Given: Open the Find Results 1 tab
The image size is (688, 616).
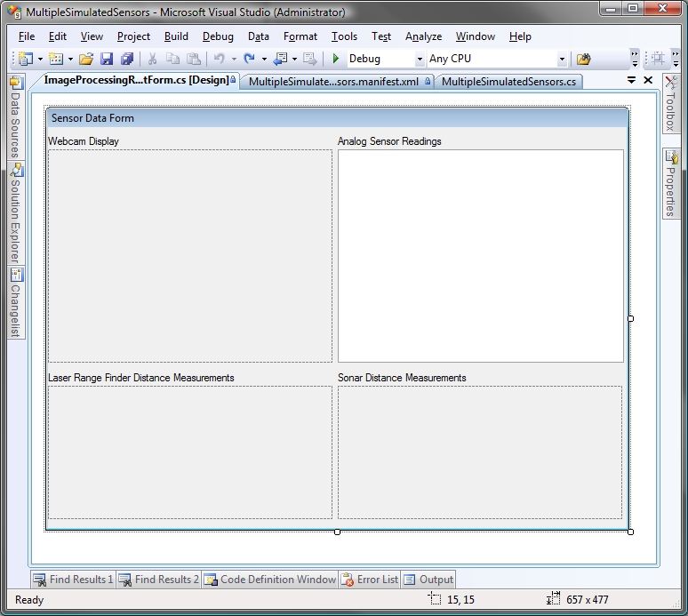Looking at the screenshot, I should 74,580.
